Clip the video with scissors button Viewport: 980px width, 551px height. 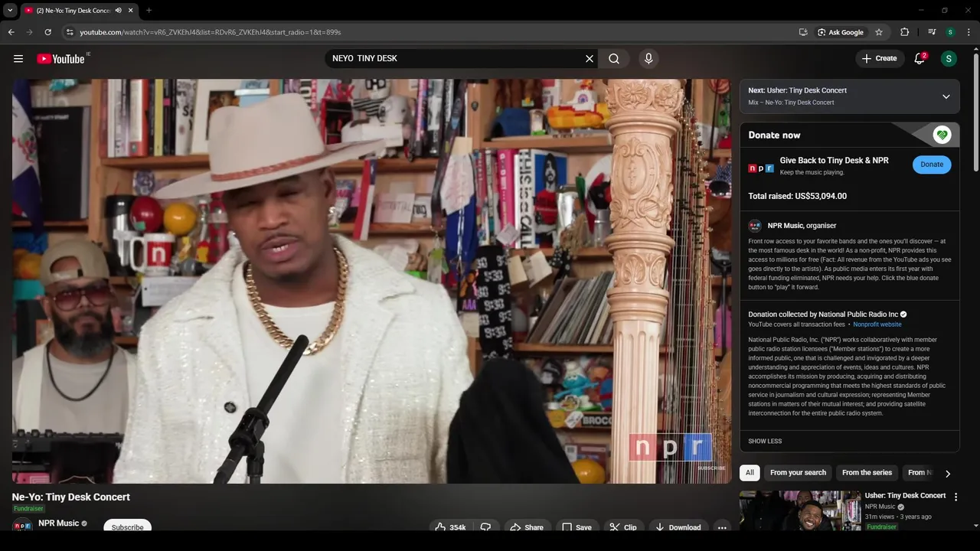pyautogui.click(x=624, y=527)
